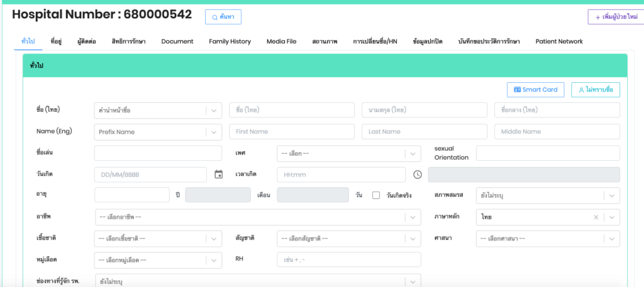Expand the เลือกศาสนา religion dropdown

[x=547, y=239]
